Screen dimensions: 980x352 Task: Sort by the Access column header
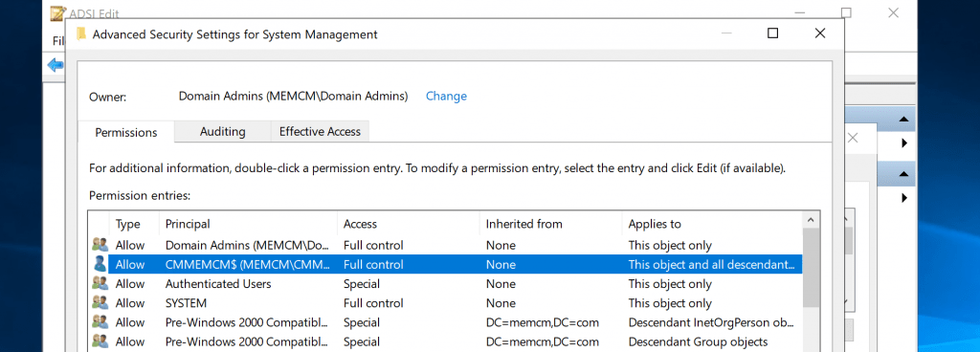pyautogui.click(x=409, y=224)
